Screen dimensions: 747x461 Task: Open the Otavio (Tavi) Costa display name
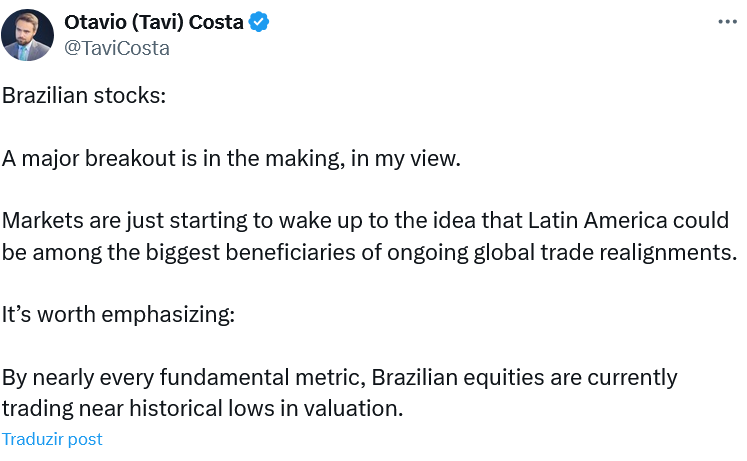pyautogui.click(x=153, y=22)
